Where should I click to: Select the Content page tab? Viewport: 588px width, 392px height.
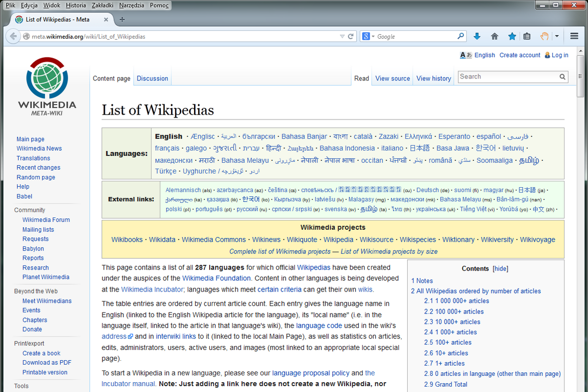(x=112, y=78)
